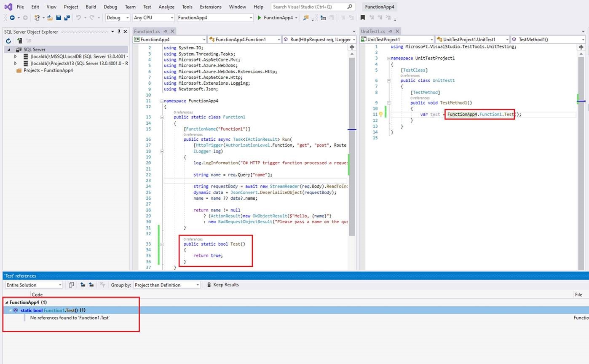Open the Team menu
589x364 pixels.
pyautogui.click(x=130, y=6)
